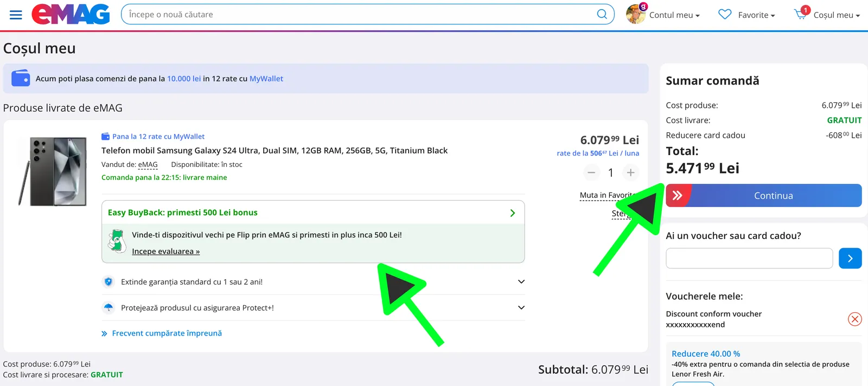
Task: Expand Protejează produsul cu asigurarea Protect+
Action: (313, 308)
